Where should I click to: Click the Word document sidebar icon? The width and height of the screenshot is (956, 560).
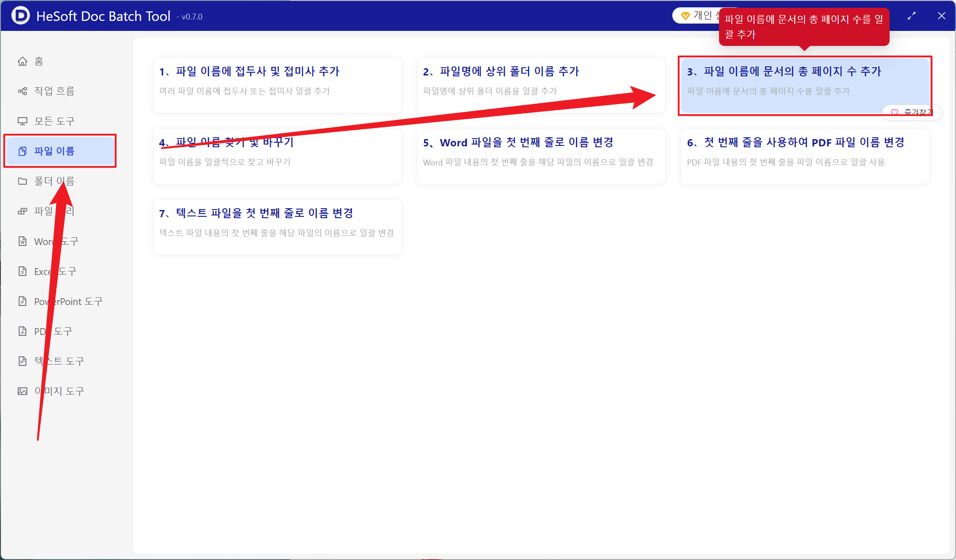(x=22, y=241)
